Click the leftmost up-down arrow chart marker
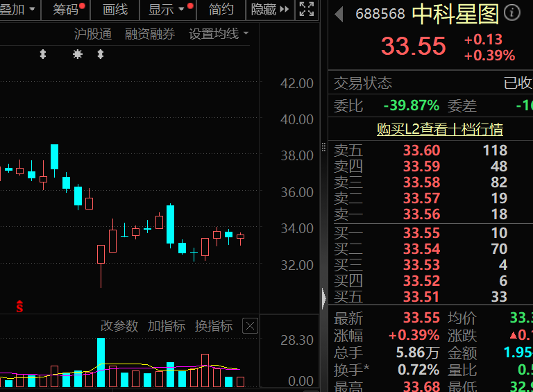This screenshot has width=533, height=392. 43,54
